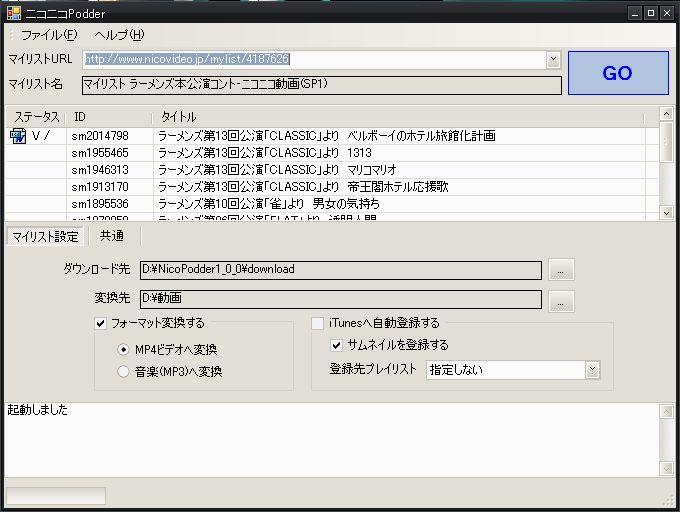
Task: Click video list scrollbar down arrow
Action: pyautogui.click(x=666, y=212)
